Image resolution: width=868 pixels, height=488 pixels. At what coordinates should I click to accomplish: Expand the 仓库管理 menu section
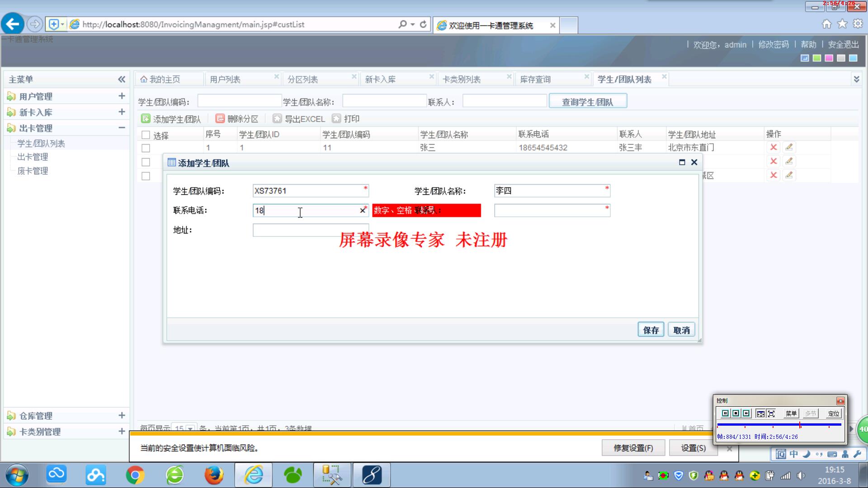tap(122, 415)
